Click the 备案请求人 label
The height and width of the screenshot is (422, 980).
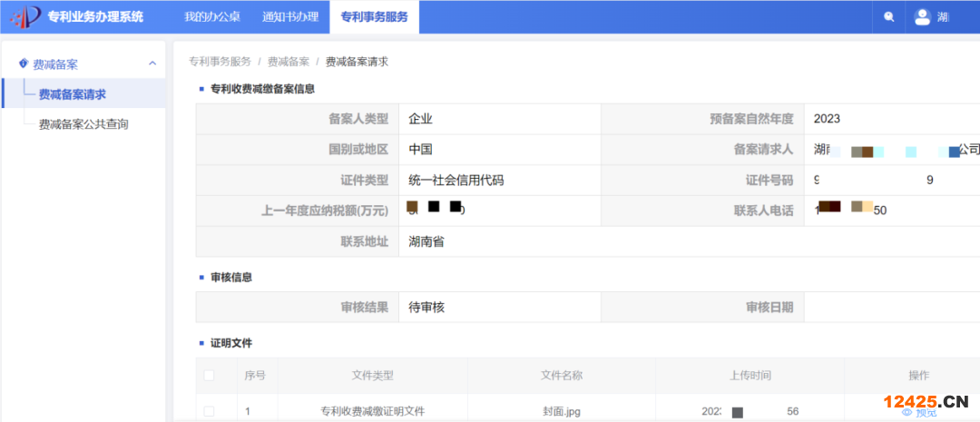click(x=763, y=150)
